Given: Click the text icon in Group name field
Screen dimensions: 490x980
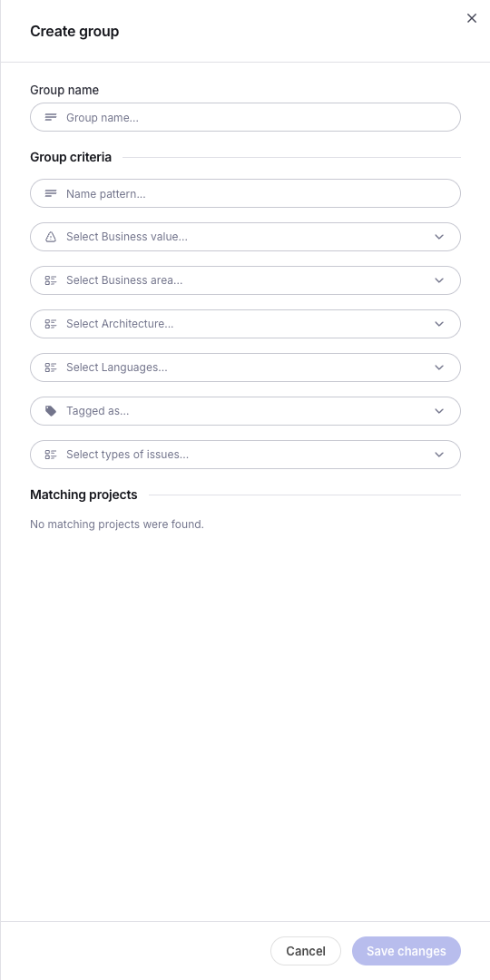Looking at the screenshot, I should [51, 117].
